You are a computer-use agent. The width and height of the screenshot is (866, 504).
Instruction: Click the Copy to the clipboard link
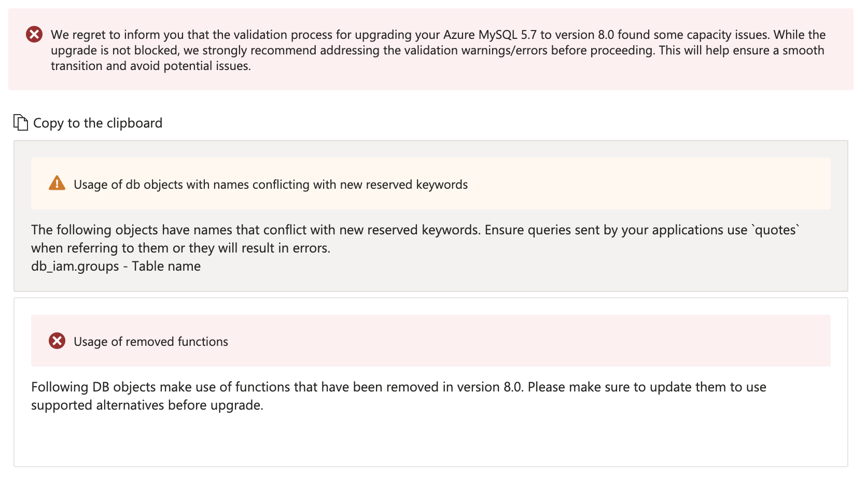click(97, 123)
